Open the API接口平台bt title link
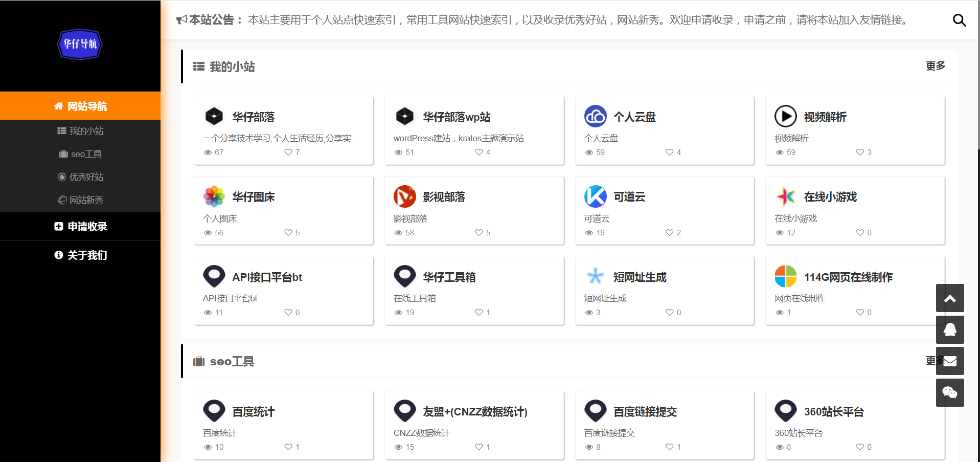980x462 pixels. 267,277
